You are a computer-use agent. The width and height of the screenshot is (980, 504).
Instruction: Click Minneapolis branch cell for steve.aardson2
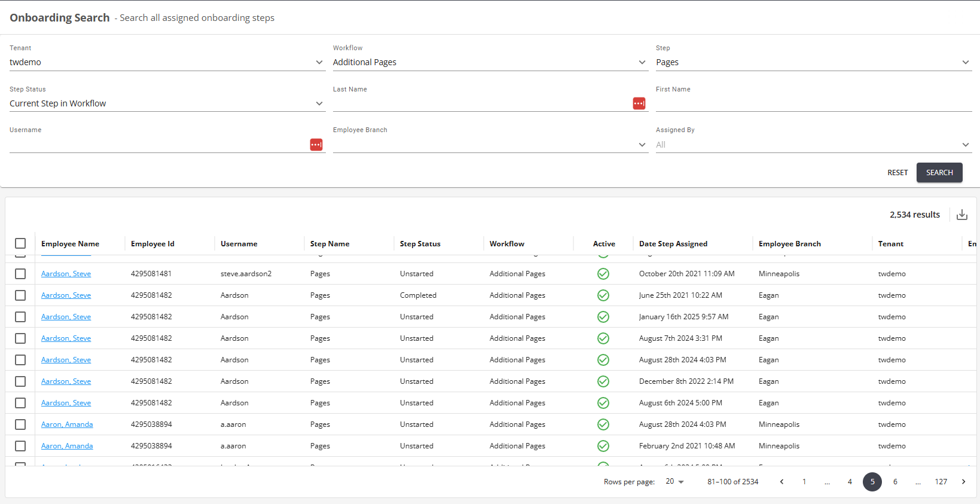pos(779,274)
